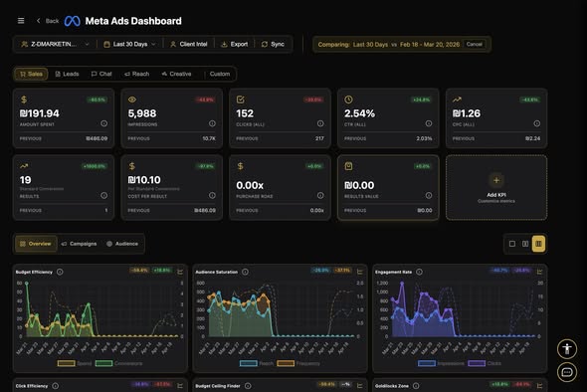
Task: Switch chart type on Budget Ceiling Finder
Action: click(360, 385)
